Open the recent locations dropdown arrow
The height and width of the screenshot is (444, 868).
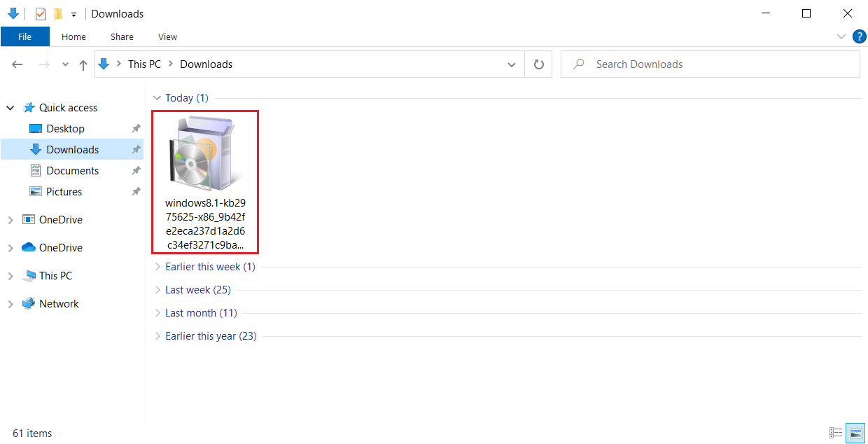pyautogui.click(x=65, y=64)
